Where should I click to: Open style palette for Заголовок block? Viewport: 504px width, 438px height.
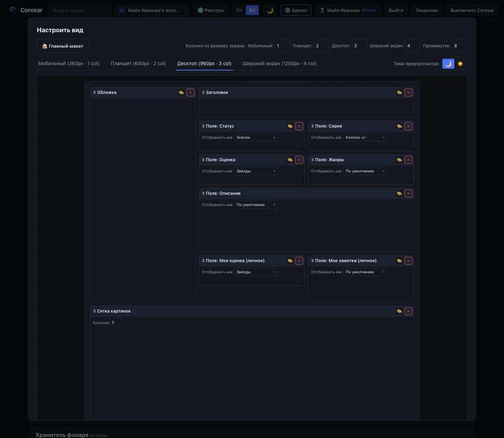399,93
